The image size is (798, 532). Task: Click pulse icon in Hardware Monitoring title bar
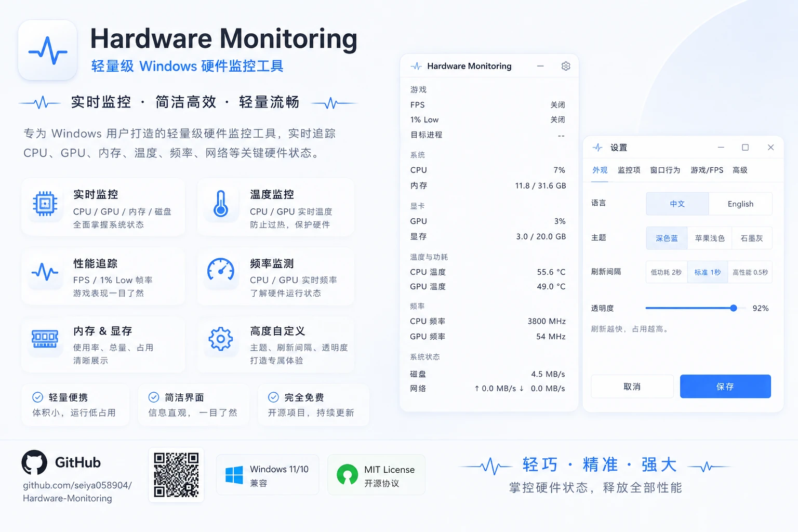point(416,66)
